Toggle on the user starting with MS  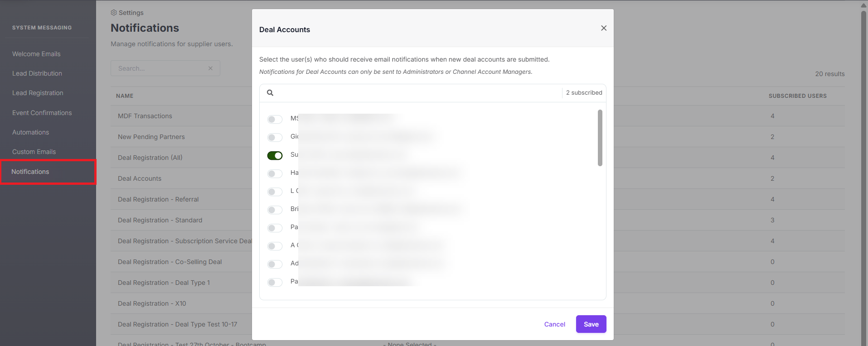[x=275, y=119]
